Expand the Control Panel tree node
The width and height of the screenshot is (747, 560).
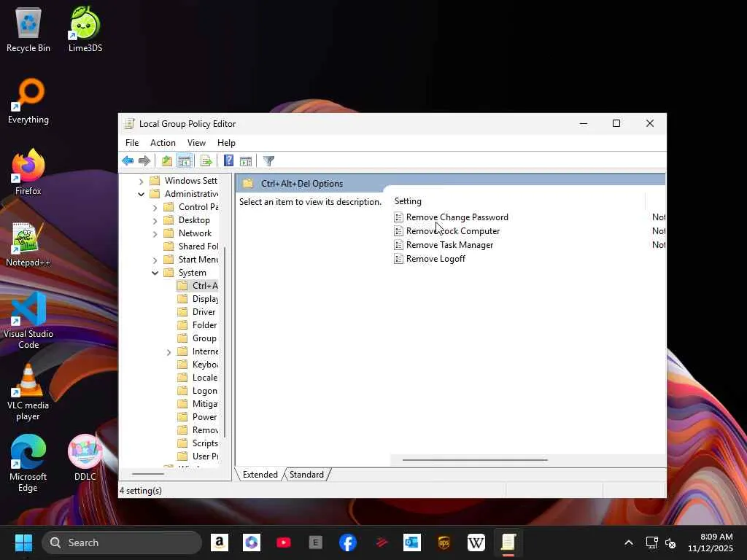pyautogui.click(x=155, y=208)
